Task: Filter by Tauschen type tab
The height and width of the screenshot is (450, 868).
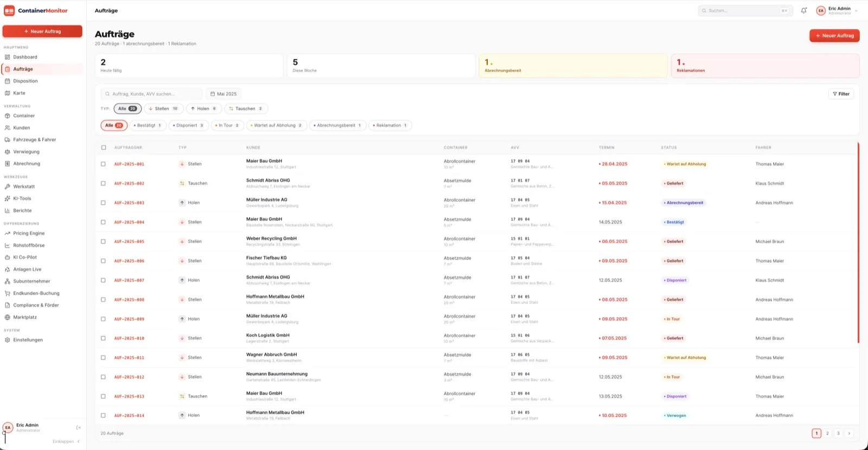Action: (246, 109)
